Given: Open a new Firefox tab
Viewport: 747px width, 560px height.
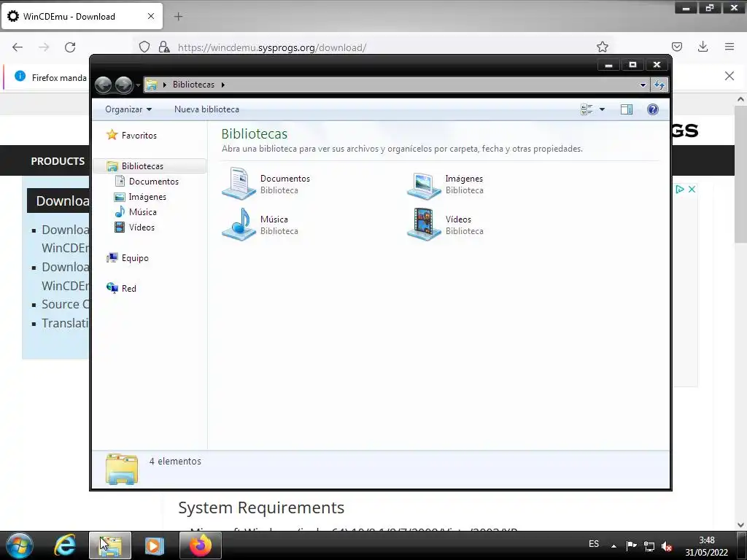Looking at the screenshot, I should 178,17.
